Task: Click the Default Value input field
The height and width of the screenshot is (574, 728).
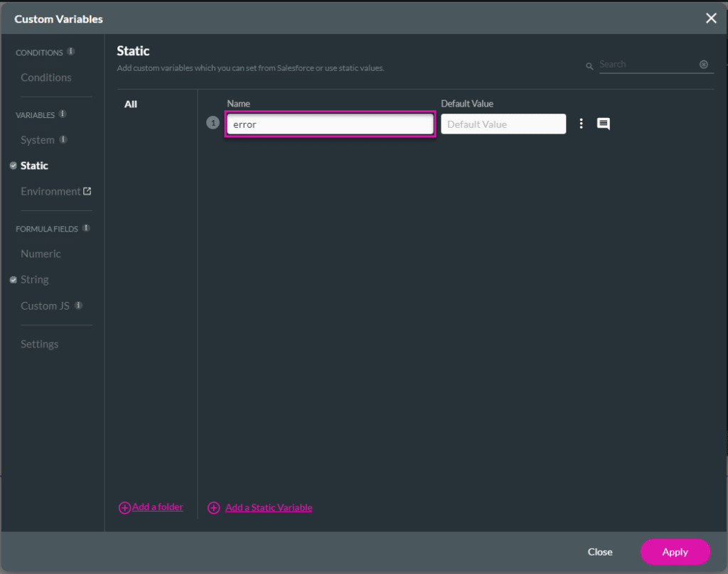Action: tap(503, 124)
